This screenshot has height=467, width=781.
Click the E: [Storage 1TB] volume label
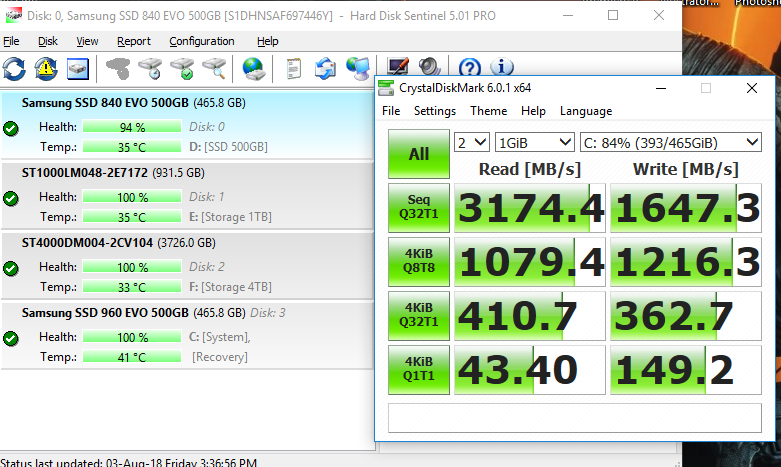click(230, 217)
